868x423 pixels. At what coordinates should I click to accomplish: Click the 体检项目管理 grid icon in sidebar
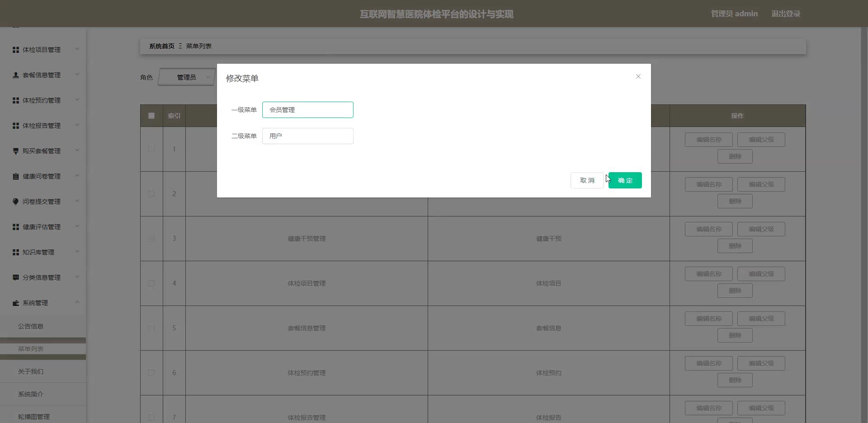click(16, 50)
